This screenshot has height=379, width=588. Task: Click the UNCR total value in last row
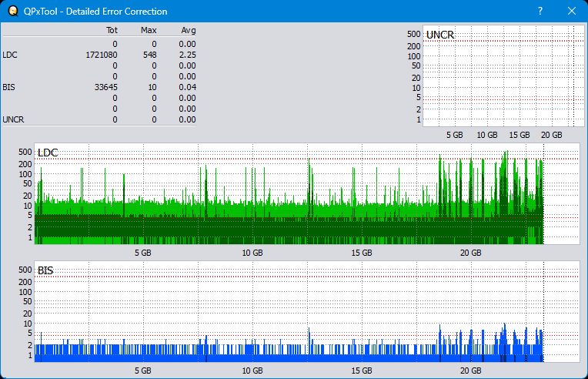(115, 119)
